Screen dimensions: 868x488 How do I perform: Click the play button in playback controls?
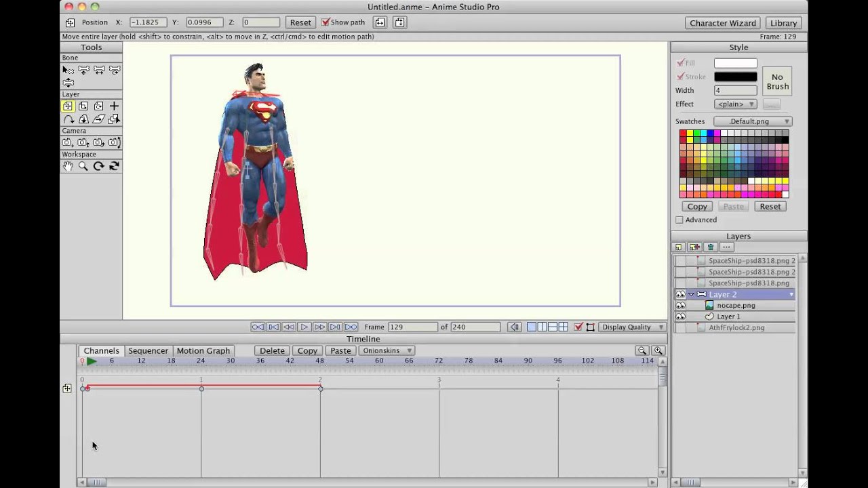304,327
